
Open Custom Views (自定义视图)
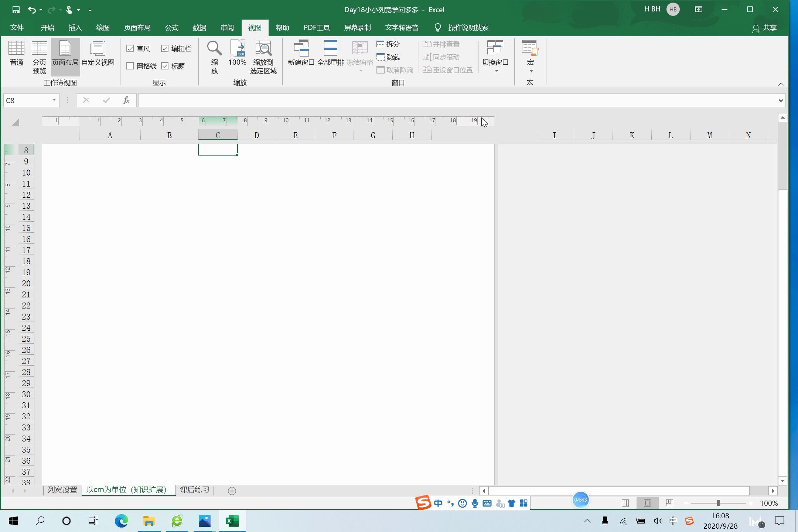[98, 54]
